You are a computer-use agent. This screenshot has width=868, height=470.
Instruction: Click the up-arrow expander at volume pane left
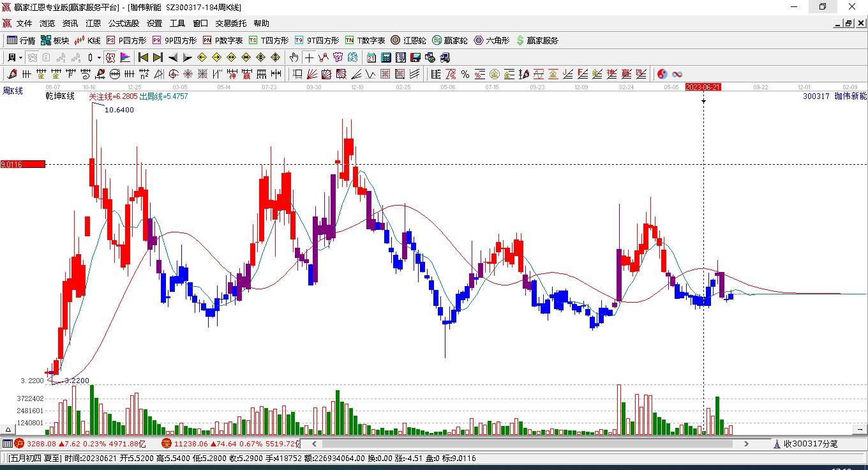pyautogui.click(x=9, y=430)
